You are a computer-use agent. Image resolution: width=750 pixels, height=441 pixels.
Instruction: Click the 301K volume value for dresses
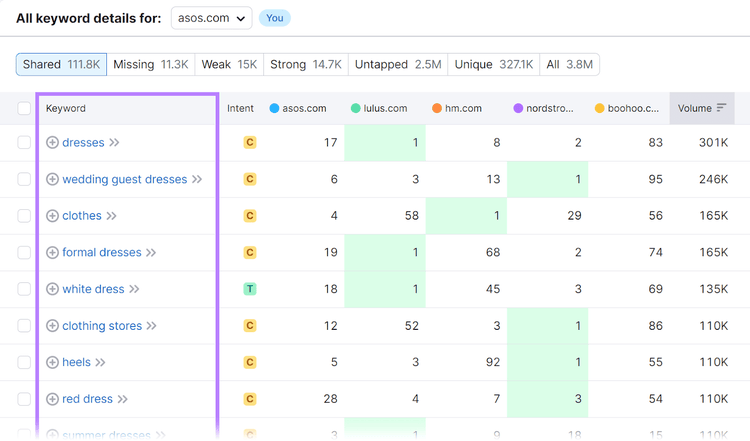[x=713, y=143]
